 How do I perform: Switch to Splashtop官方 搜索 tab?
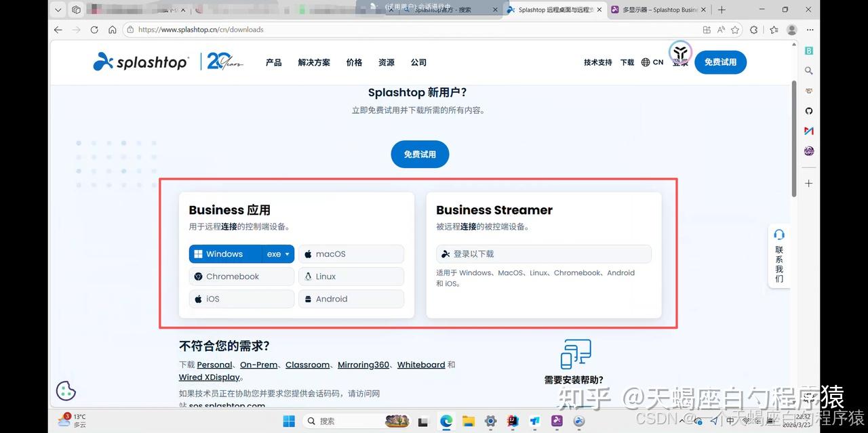(x=450, y=9)
